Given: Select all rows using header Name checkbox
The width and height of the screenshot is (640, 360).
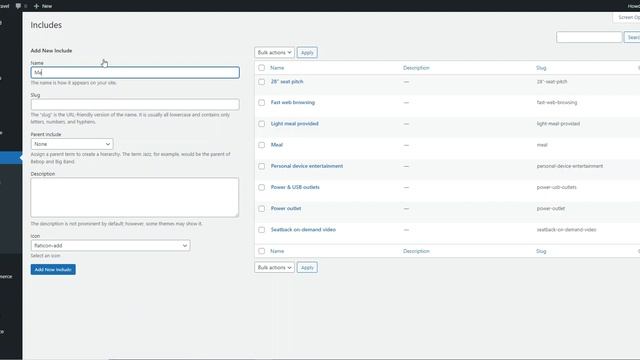Looking at the screenshot, I should (262, 68).
